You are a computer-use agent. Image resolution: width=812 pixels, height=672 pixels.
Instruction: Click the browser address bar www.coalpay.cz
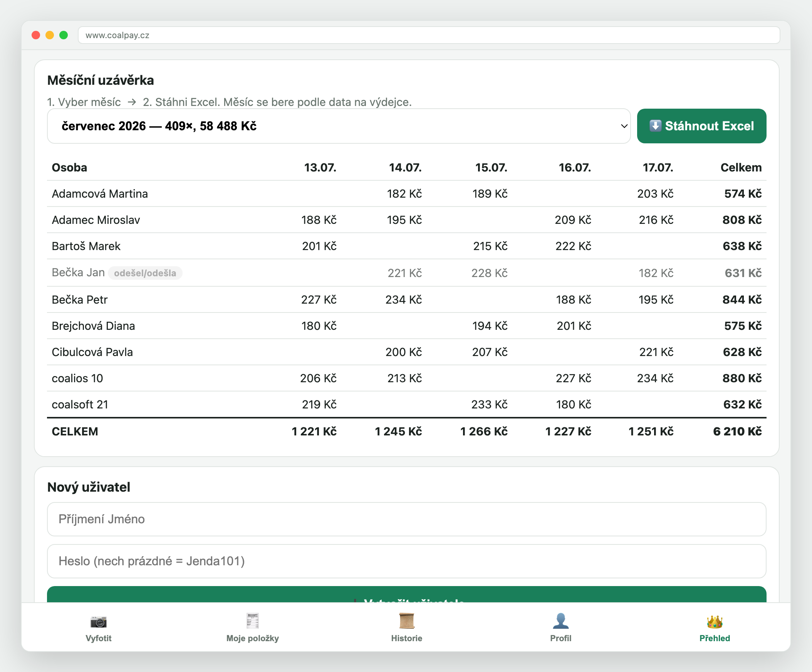click(429, 35)
